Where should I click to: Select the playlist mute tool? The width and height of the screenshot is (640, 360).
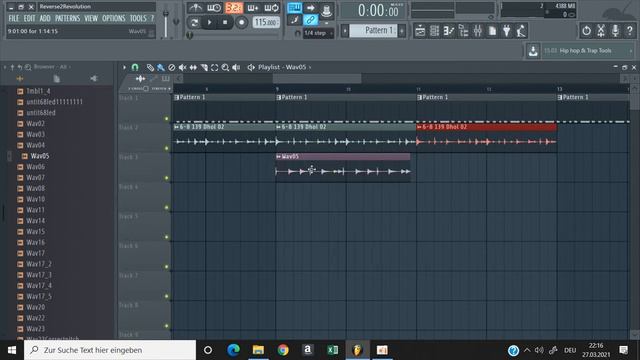182,67
